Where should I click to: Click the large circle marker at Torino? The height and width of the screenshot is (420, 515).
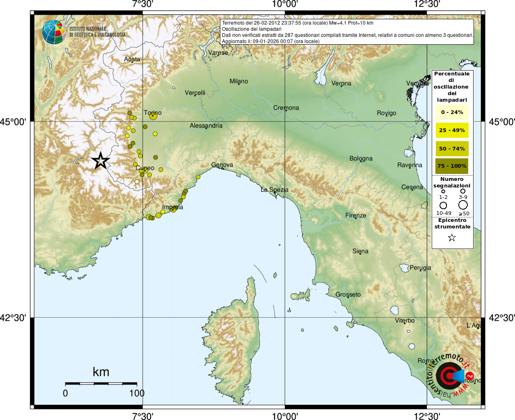pyautogui.click(x=153, y=116)
